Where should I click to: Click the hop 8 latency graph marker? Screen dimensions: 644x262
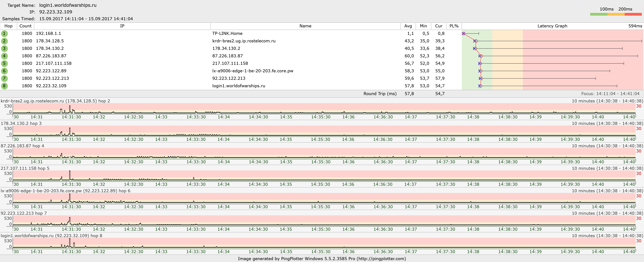pos(480,86)
